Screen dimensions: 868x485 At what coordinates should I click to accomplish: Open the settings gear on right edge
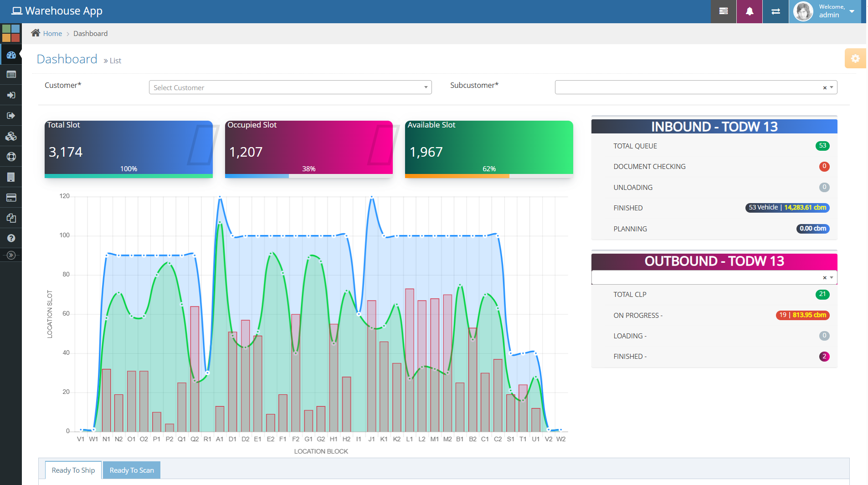coord(855,58)
